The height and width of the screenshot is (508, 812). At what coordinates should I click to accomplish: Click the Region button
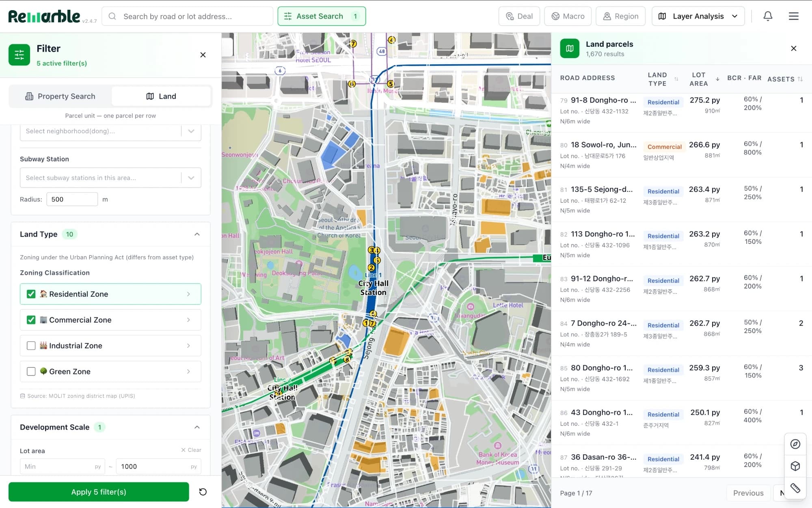pyautogui.click(x=620, y=16)
